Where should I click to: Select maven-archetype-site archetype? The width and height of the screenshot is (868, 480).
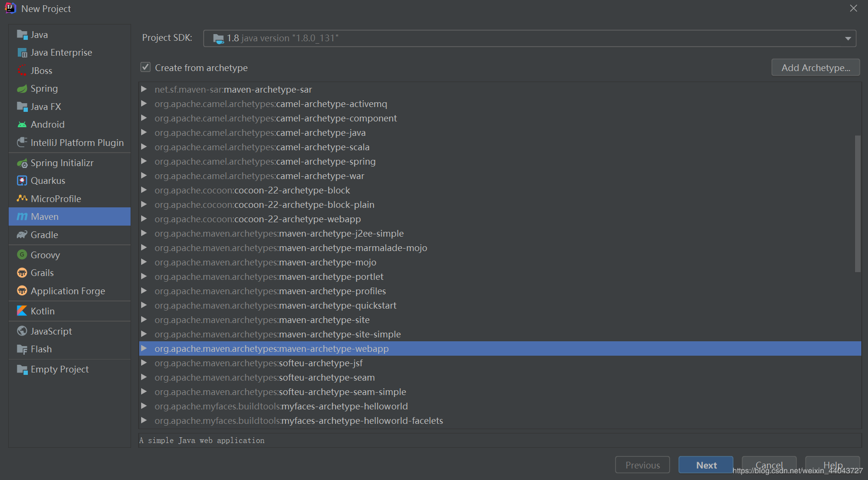500,320
